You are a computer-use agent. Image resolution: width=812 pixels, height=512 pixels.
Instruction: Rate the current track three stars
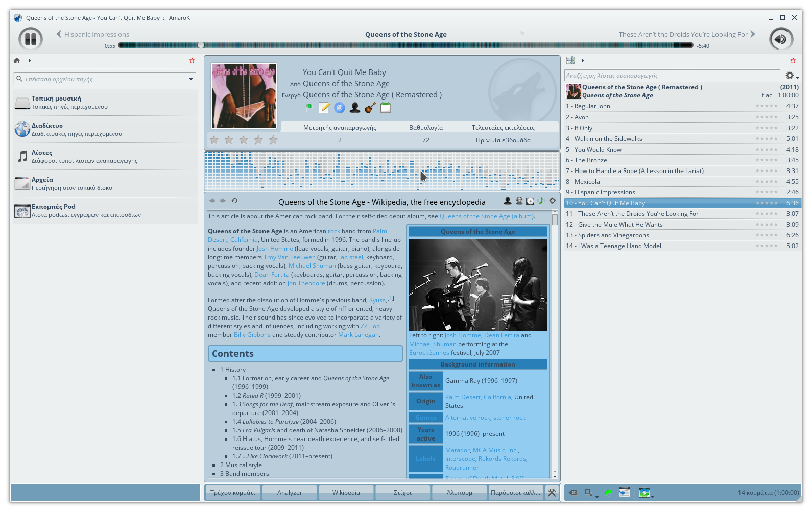(244, 140)
